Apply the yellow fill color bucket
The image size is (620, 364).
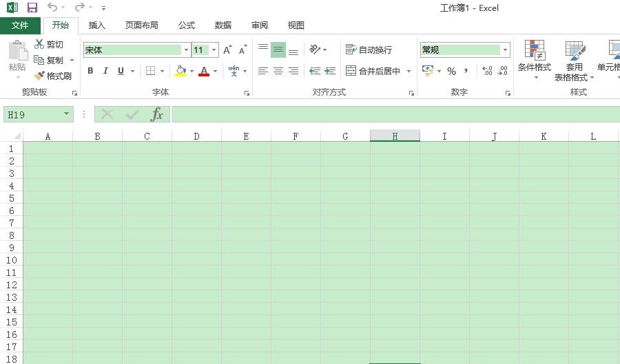coord(180,71)
